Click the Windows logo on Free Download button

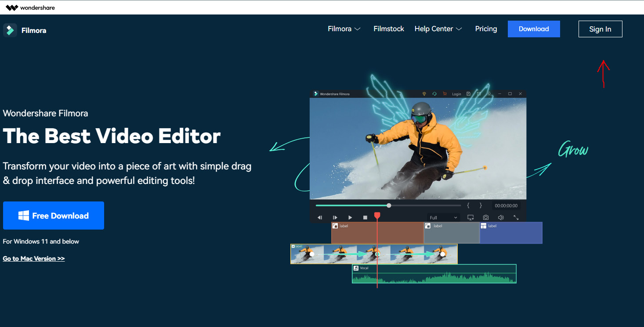(24, 216)
